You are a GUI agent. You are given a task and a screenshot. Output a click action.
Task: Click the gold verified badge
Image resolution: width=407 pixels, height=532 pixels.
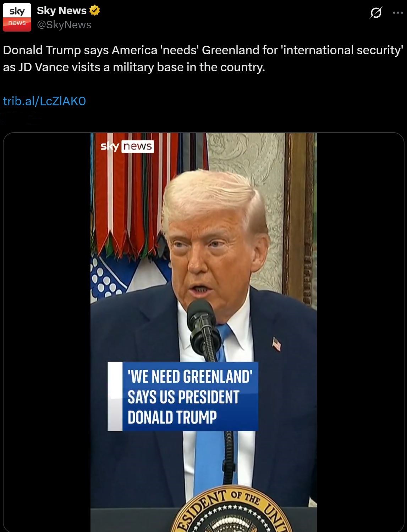tap(94, 11)
